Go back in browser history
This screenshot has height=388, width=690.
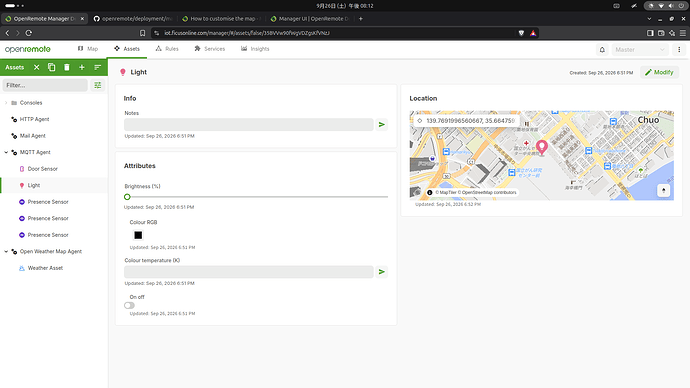pos(7,33)
